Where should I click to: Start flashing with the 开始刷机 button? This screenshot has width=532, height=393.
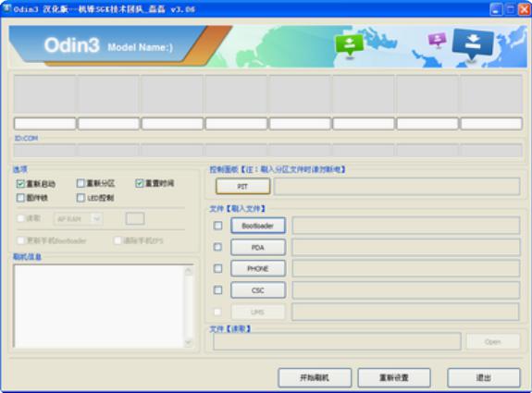coord(315,377)
